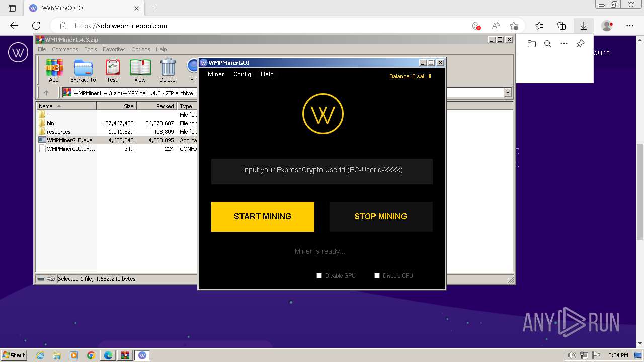Select the WebMineSOLO browser tab
This screenshot has width=644, height=362.
point(83,8)
